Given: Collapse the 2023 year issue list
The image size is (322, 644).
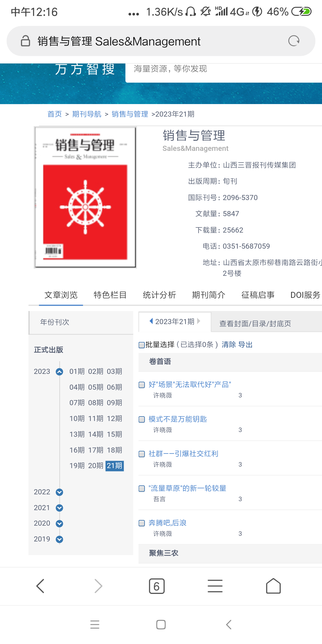Looking at the screenshot, I should 59,371.
